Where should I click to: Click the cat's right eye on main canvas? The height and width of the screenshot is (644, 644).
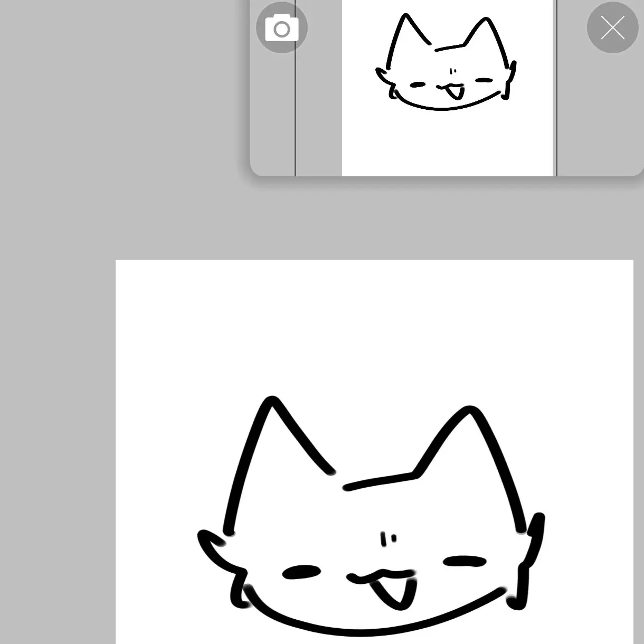pyautogui.click(x=465, y=562)
